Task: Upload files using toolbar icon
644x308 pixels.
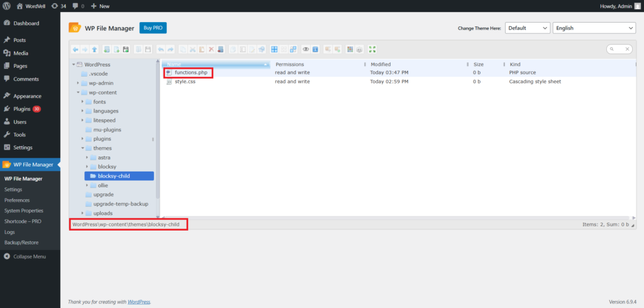Action: (x=126, y=49)
